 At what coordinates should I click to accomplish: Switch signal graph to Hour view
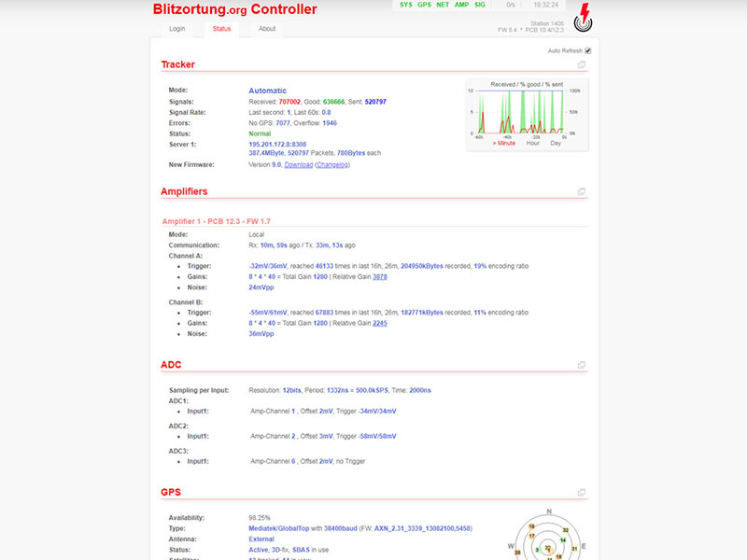coord(532,144)
